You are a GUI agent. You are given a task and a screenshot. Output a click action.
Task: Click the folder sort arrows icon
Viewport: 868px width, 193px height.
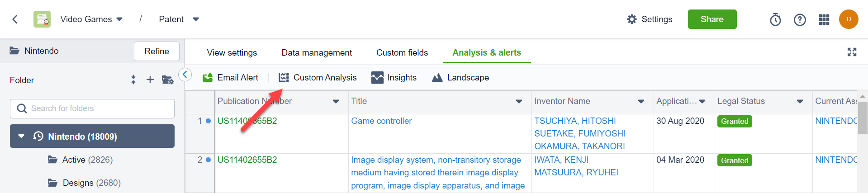(133, 80)
